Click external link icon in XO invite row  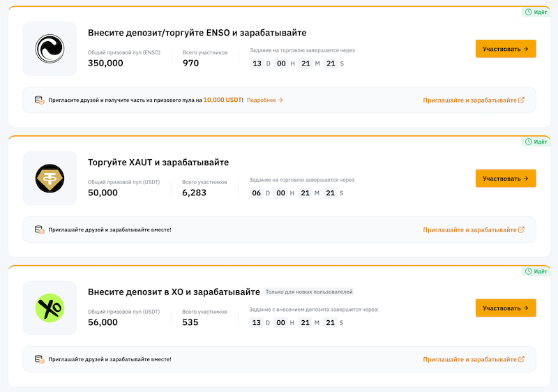(522, 359)
